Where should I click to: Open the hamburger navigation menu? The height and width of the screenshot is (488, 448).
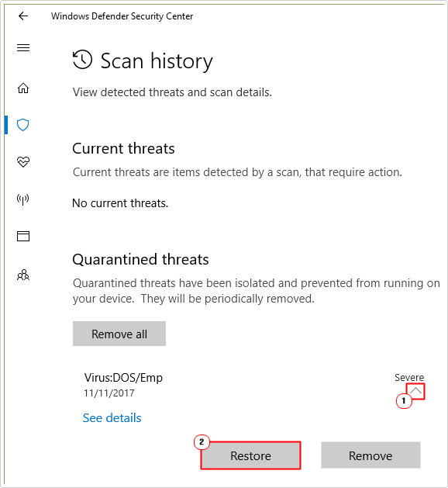click(x=23, y=47)
